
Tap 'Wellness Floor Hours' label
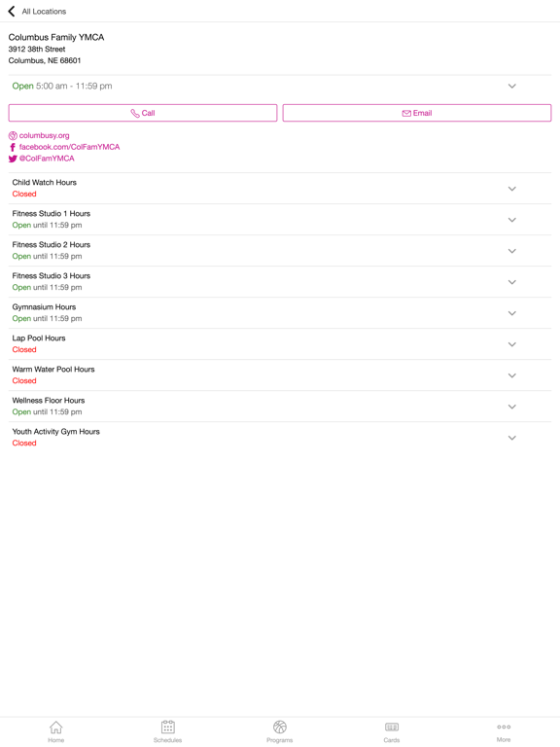pos(49,401)
